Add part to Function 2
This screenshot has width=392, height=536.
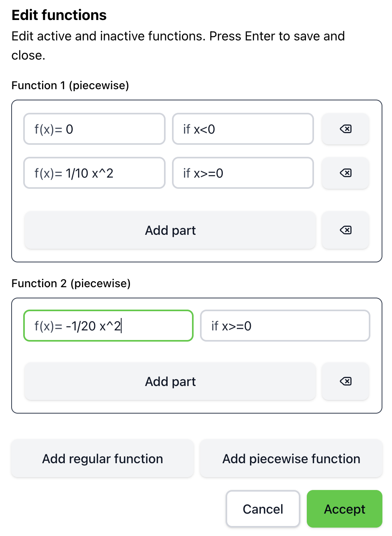tap(170, 382)
